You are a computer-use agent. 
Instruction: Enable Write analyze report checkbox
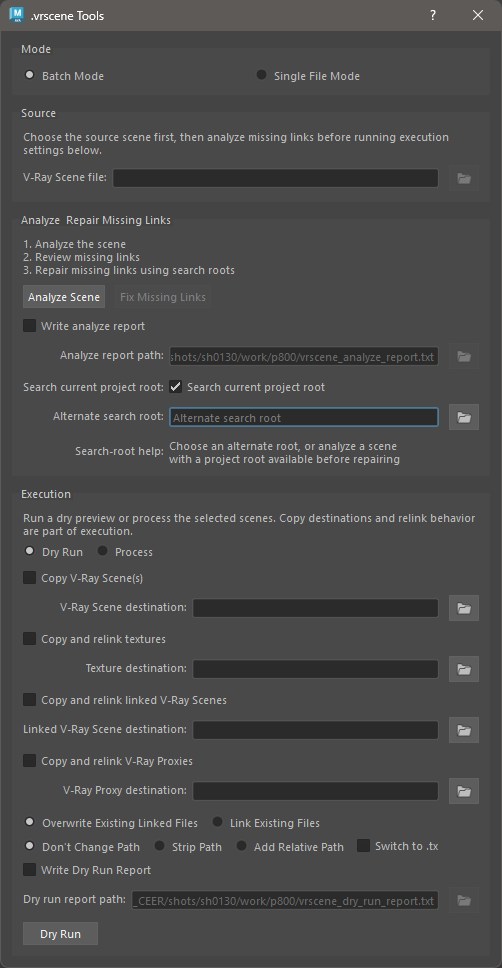point(30,325)
